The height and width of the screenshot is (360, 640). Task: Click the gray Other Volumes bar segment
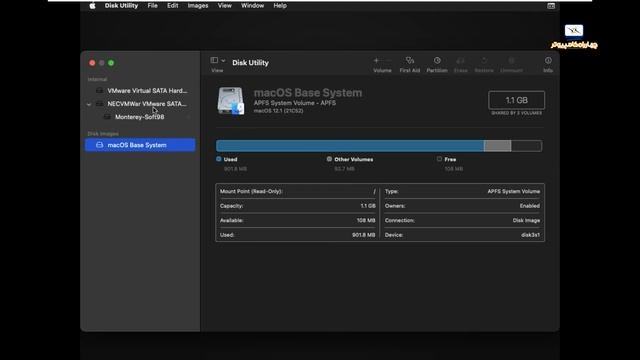(x=497, y=146)
